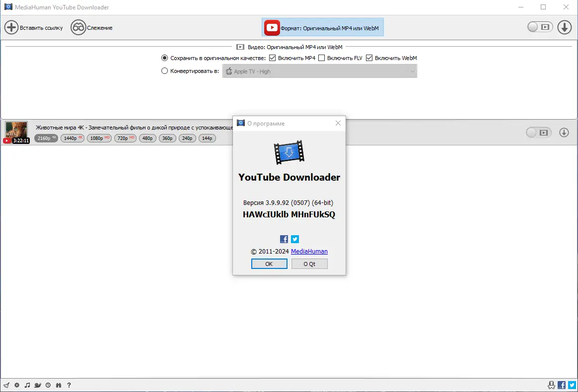Screen dimensions: 578x392
Task: Click the О Qt button
Action: pyautogui.click(x=309, y=264)
